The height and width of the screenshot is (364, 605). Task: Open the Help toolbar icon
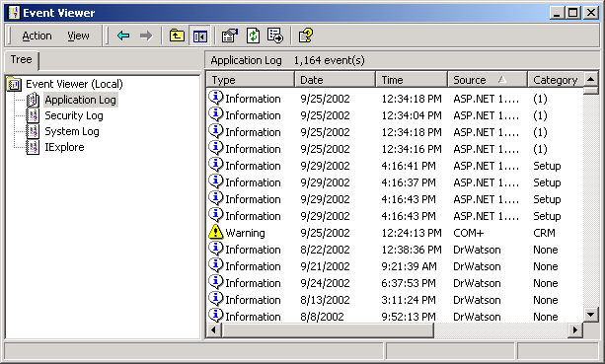306,36
